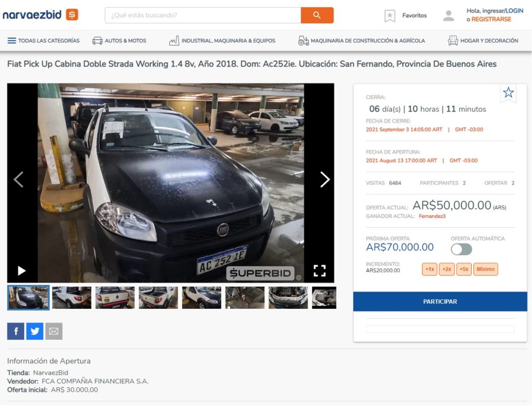Open the Facebook share icon

pos(15,331)
